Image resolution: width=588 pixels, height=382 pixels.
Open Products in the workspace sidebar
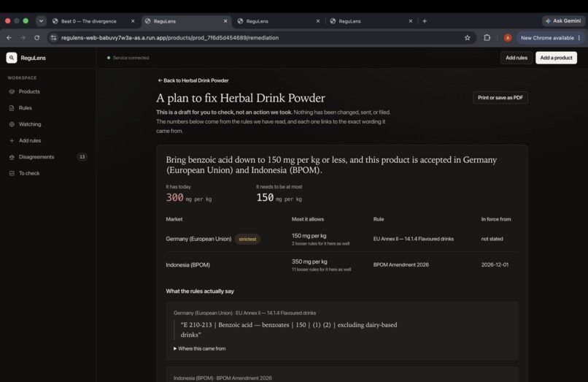[29, 91]
